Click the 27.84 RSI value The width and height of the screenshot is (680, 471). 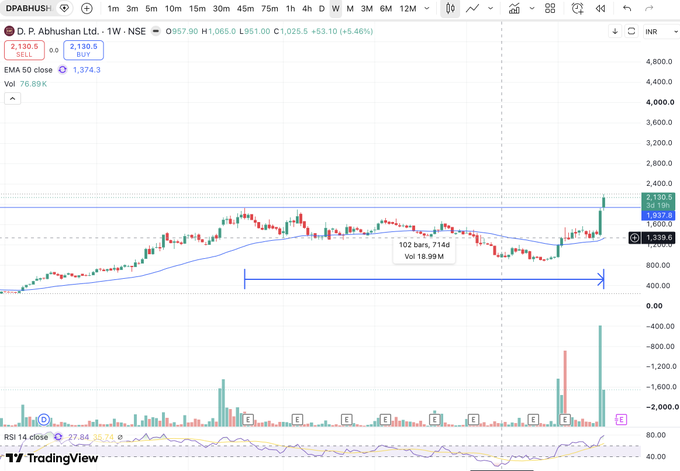pyautogui.click(x=78, y=437)
